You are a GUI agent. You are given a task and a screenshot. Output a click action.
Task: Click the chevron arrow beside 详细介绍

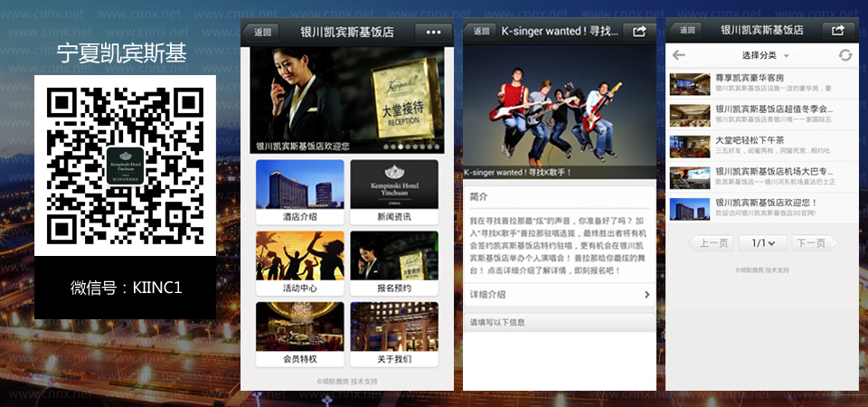click(x=646, y=295)
